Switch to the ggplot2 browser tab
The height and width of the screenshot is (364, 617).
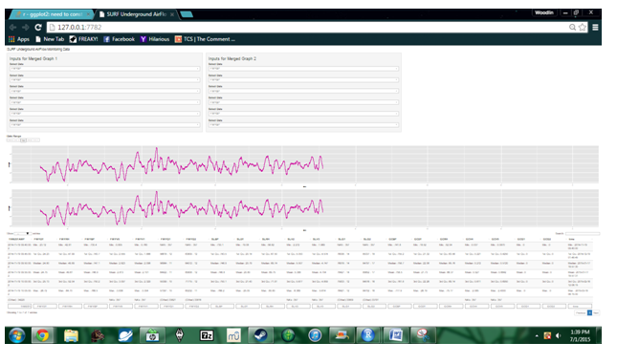tap(52, 14)
